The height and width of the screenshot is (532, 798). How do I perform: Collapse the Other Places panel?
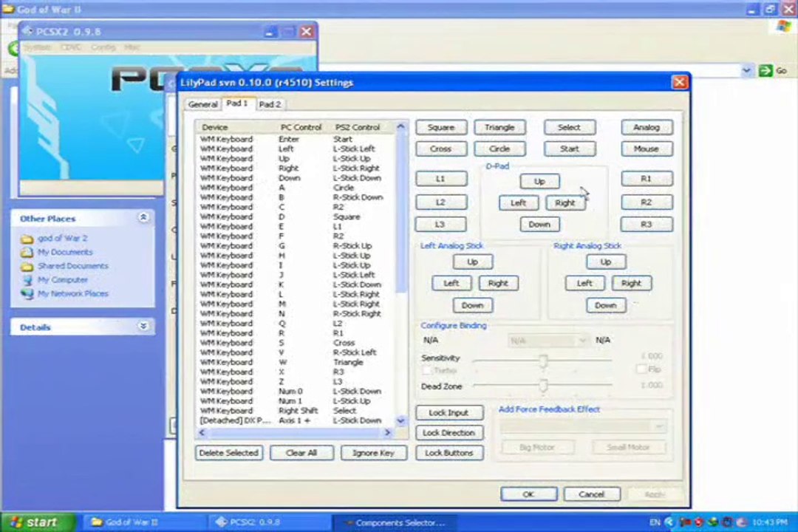143,218
